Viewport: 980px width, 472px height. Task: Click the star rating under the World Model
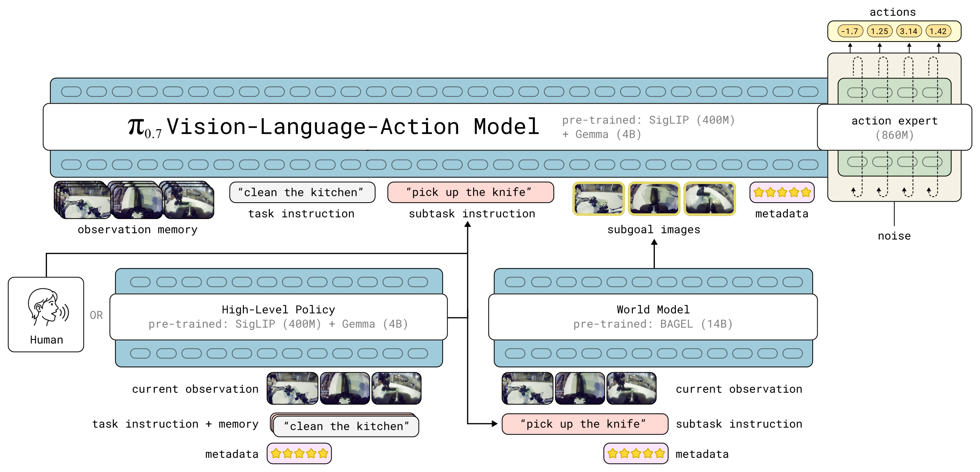(636, 453)
